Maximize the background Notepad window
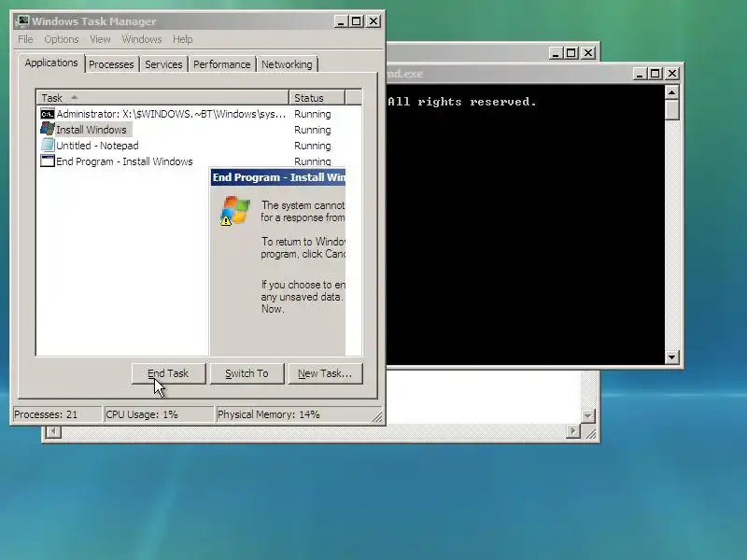Image resolution: width=747 pixels, height=560 pixels. tap(571, 53)
